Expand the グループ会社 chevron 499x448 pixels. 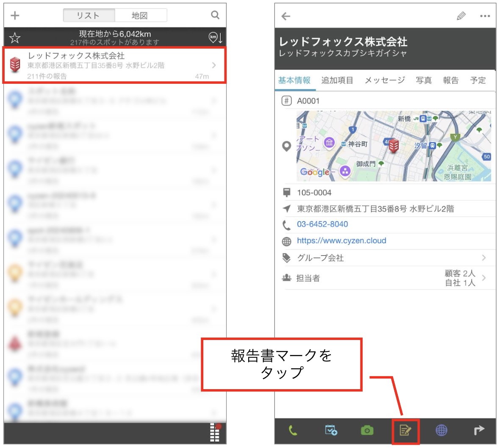click(484, 258)
